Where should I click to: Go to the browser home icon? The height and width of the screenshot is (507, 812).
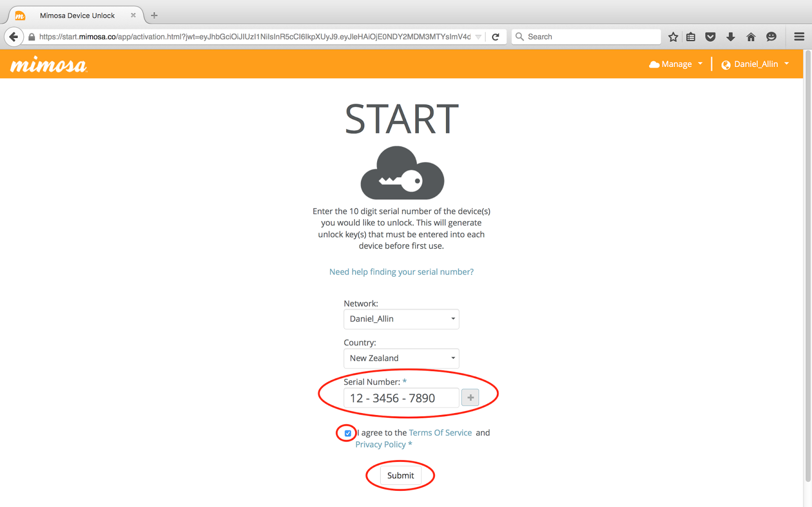coord(751,37)
